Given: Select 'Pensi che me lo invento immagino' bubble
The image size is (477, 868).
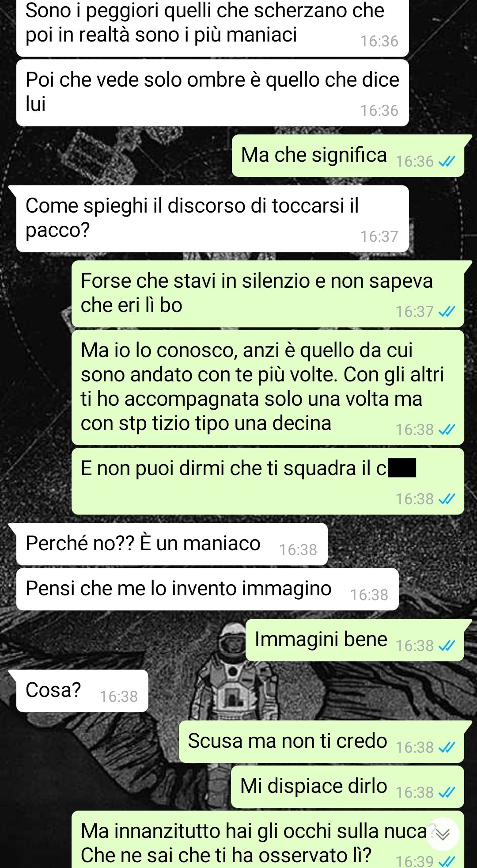Looking at the screenshot, I should (x=208, y=589).
